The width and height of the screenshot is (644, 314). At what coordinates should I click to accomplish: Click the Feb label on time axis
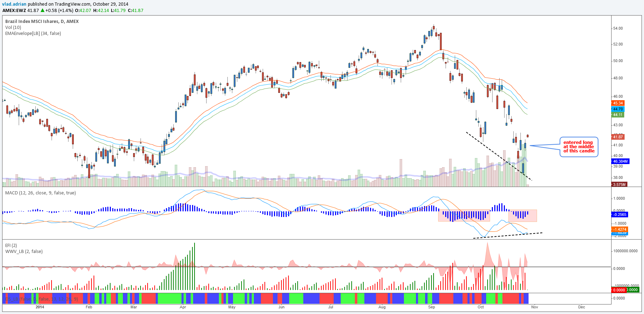(89, 307)
